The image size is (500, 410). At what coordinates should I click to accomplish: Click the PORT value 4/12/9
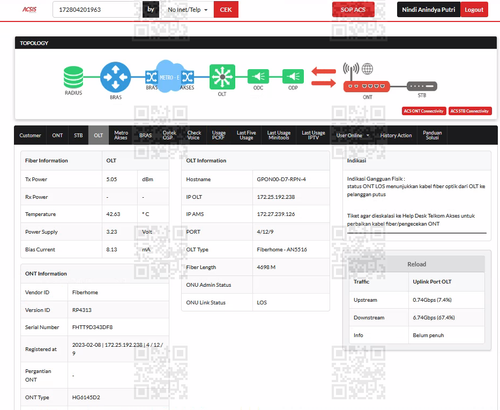point(265,232)
